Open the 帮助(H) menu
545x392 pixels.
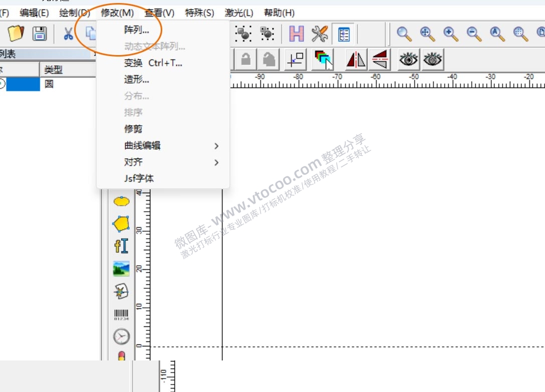(x=279, y=13)
